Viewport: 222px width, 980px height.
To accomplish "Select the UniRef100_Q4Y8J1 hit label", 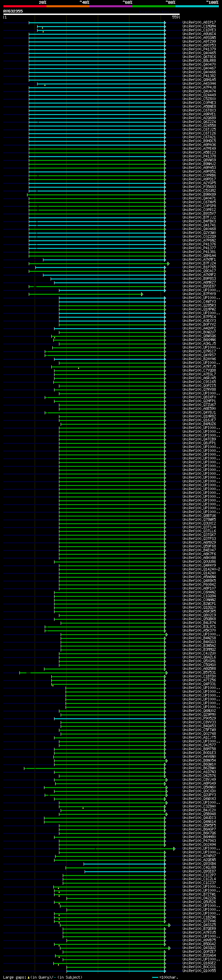I will click(x=199, y=412).
